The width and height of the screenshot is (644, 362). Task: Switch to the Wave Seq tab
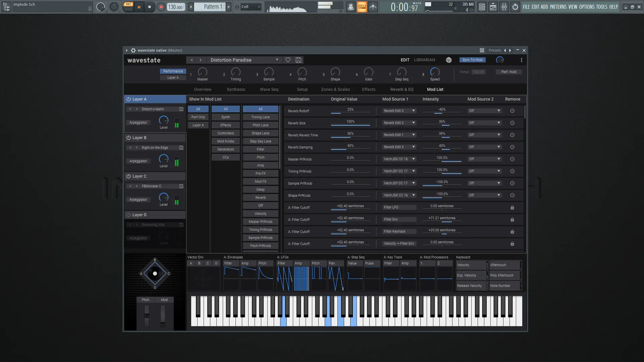point(269,89)
